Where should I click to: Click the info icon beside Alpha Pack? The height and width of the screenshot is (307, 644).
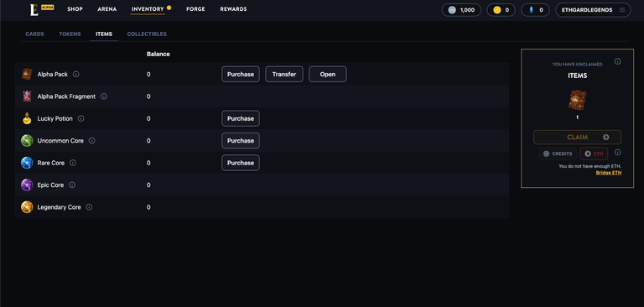click(76, 75)
